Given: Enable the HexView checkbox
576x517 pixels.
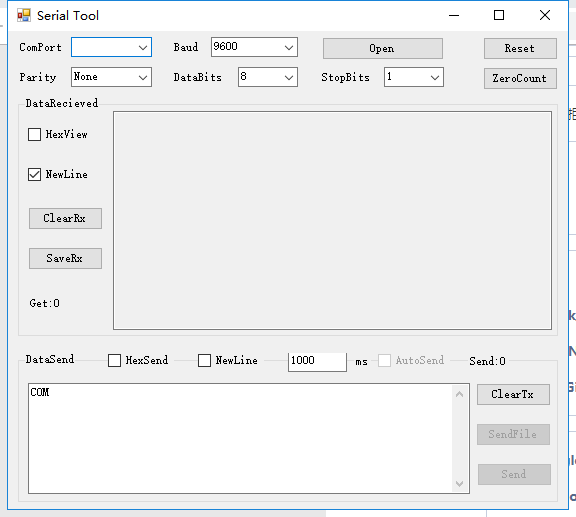Looking at the screenshot, I should tap(35, 134).
